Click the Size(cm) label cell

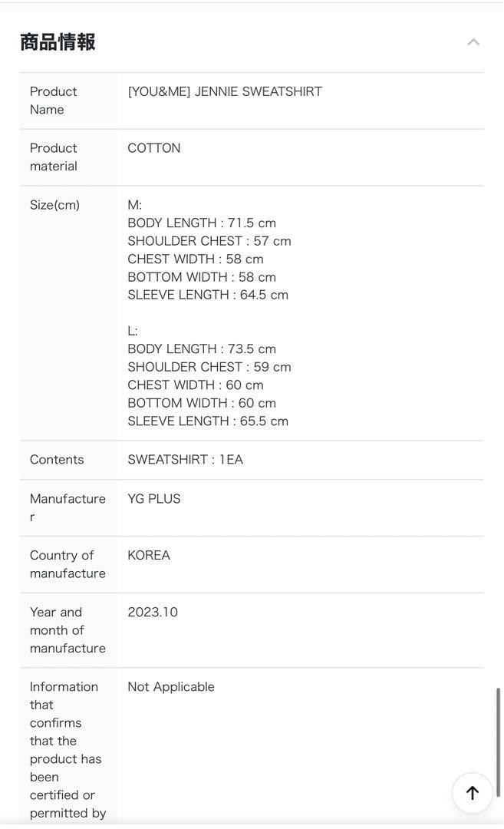tap(54, 205)
